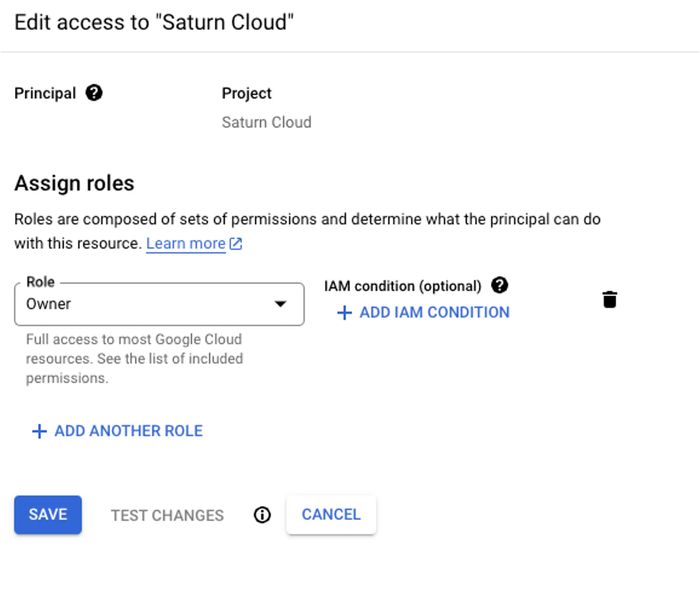Click the ADD IAM CONDITION plus icon

pyautogui.click(x=344, y=312)
